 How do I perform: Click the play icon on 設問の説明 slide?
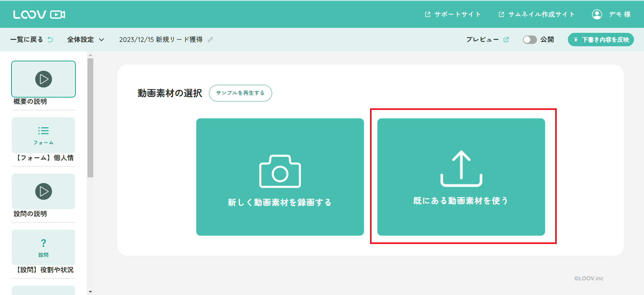click(44, 191)
